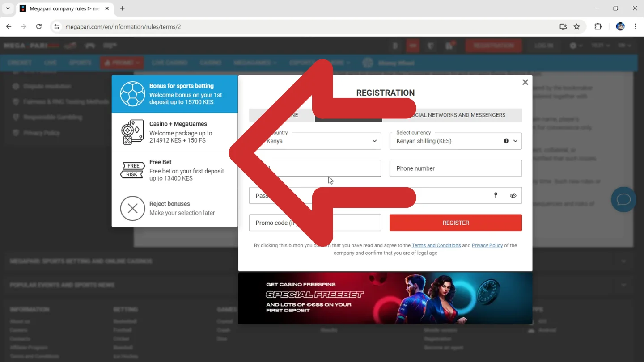The height and width of the screenshot is (362, 644).
Task: Click the REGISTRATION button in site header
Action: pos(494,46)
